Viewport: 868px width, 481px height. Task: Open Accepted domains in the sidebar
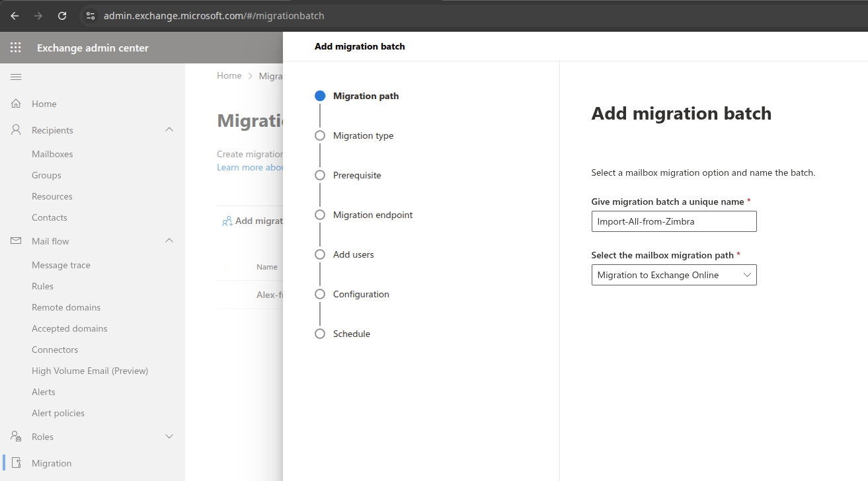pyautogui.click(x=69, y=328)
